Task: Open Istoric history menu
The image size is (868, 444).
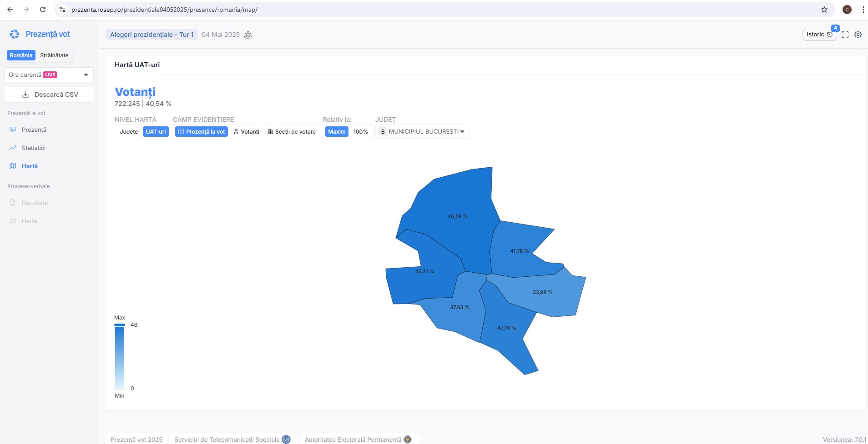Action: click(819, 35)
